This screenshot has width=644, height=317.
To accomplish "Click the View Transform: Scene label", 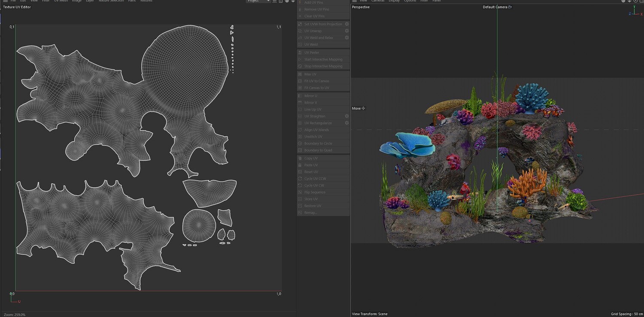I will tap(370, 314).
